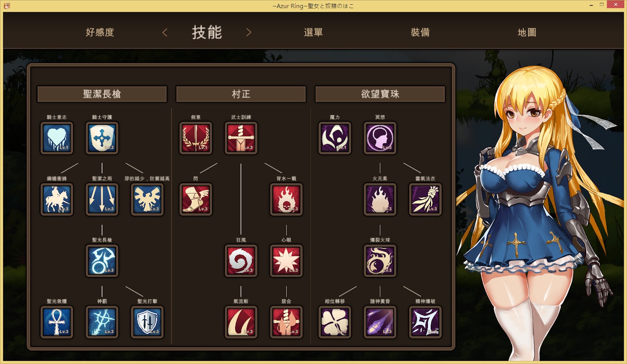Image resolution: width=627 pixels, height=364 pixels.
Task: Click the 聖潔之雨 arrows skill icon
Action: point(102,199)
